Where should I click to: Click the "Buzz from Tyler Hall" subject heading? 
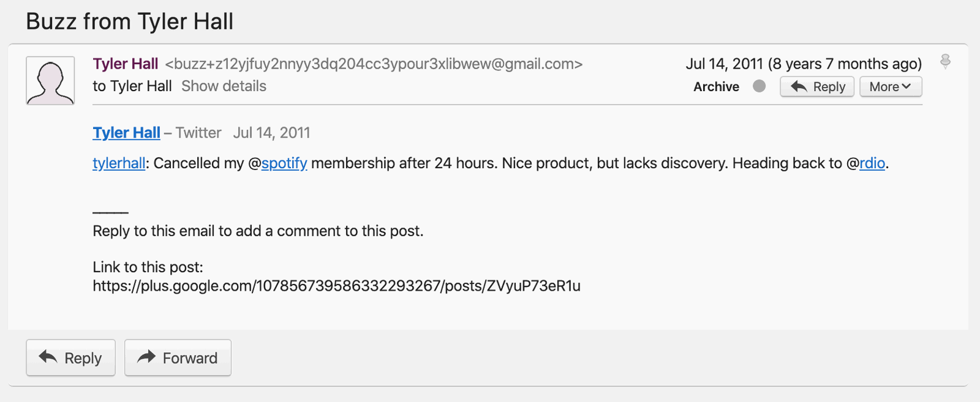pos(129,21)
